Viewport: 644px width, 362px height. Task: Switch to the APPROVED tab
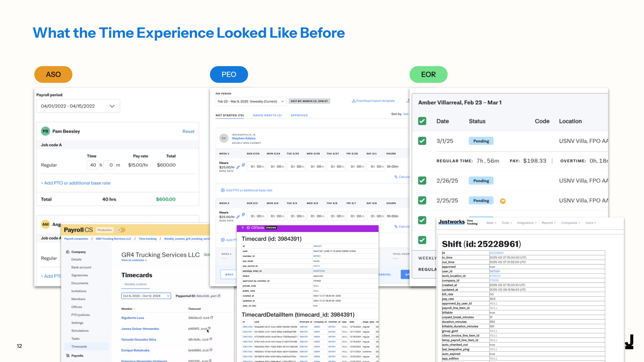299,115
